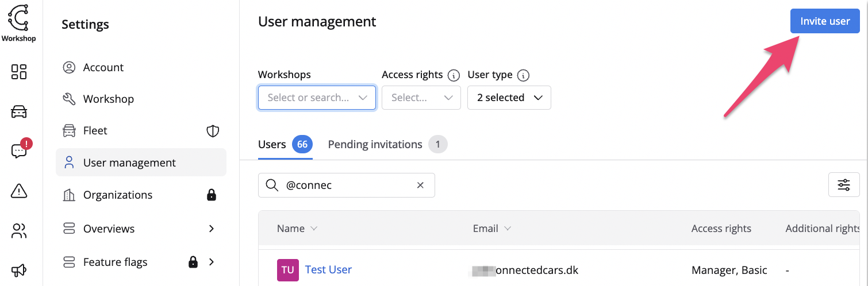
Task: Click the User type info icon
Action: coord(523,75)
